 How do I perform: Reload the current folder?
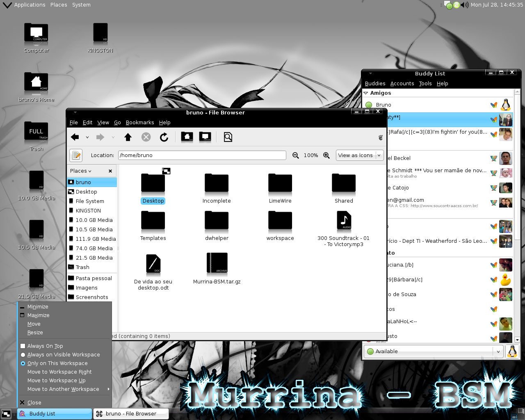coord(164,137)
